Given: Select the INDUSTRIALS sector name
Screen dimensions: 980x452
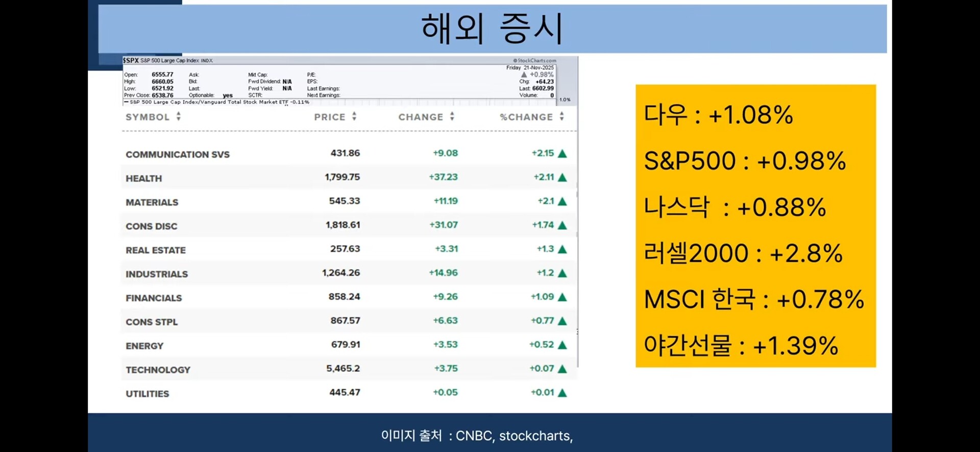Looking at the screenshot, I should 157,274.
